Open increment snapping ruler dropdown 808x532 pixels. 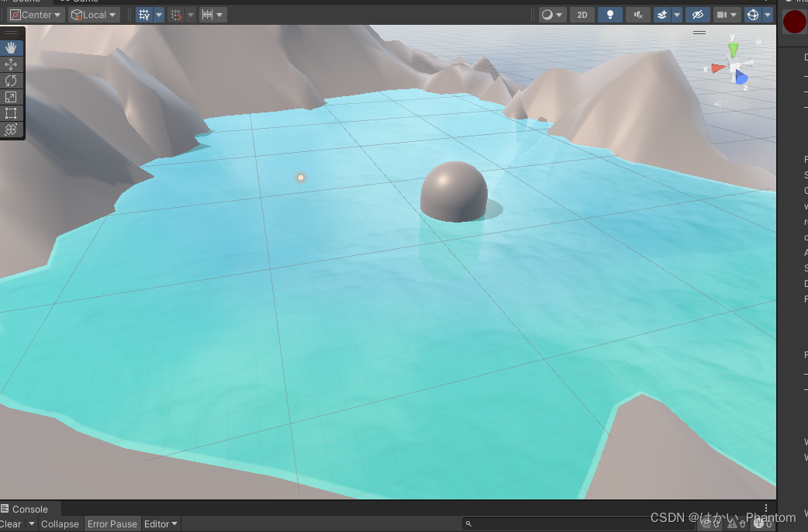point(212,15)
